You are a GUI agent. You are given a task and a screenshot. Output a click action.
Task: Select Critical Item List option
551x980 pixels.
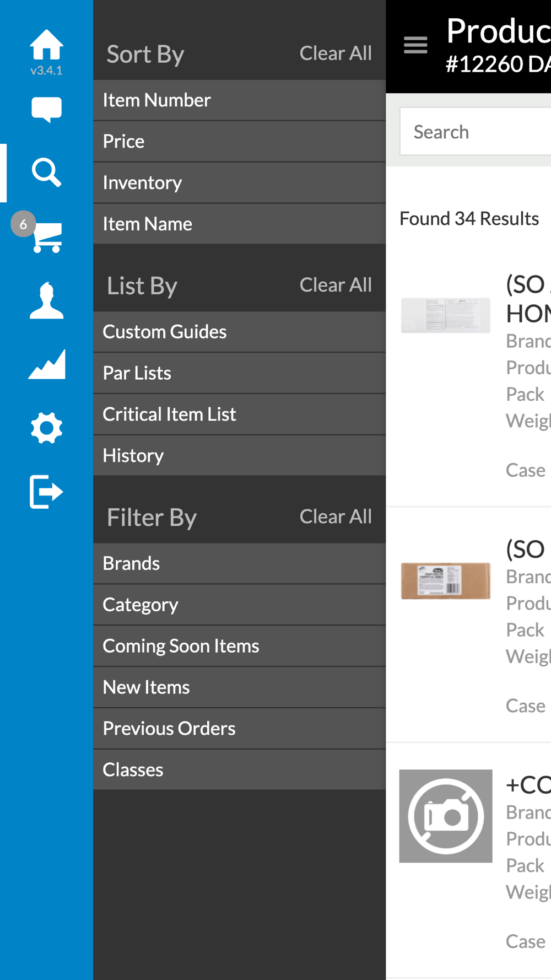click(x=239, y=414)
